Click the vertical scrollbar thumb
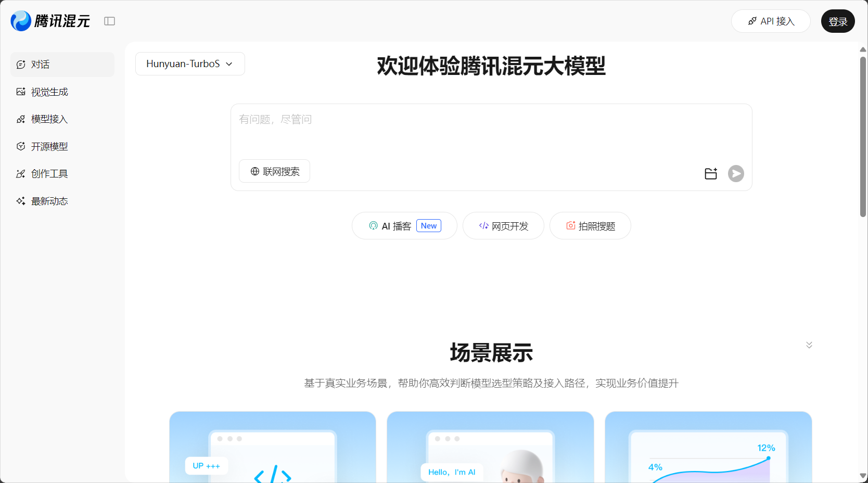This screenshot has height=483, width=868. 863,136
